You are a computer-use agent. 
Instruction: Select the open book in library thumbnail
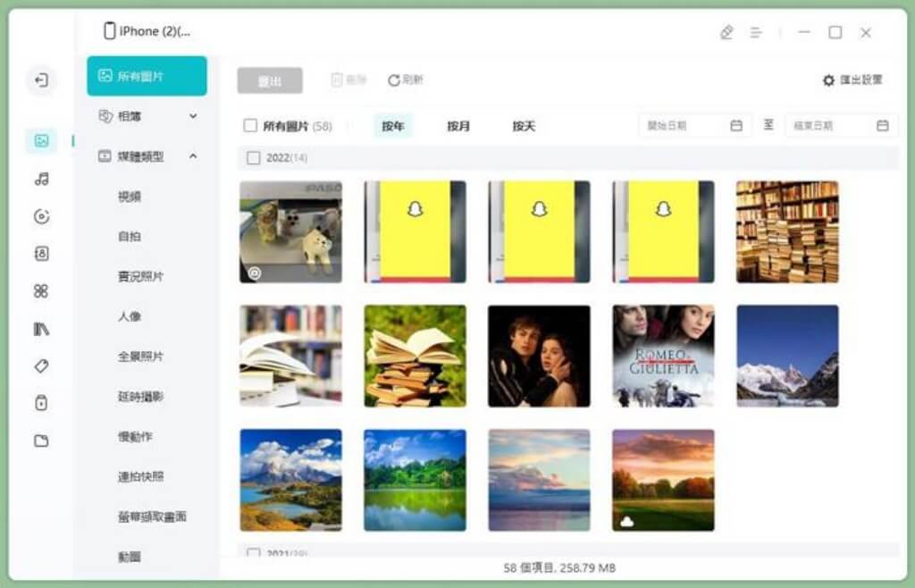pos(291,356)
